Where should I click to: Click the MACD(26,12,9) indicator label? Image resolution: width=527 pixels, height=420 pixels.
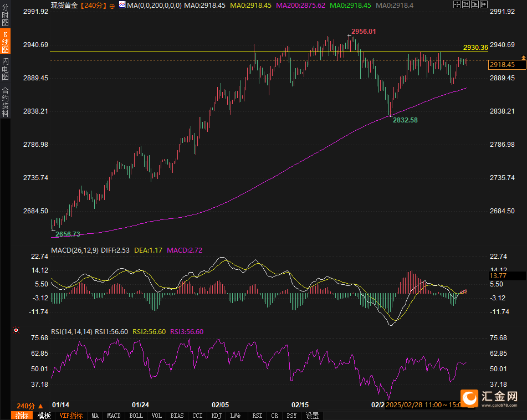[x=75, y=250]
